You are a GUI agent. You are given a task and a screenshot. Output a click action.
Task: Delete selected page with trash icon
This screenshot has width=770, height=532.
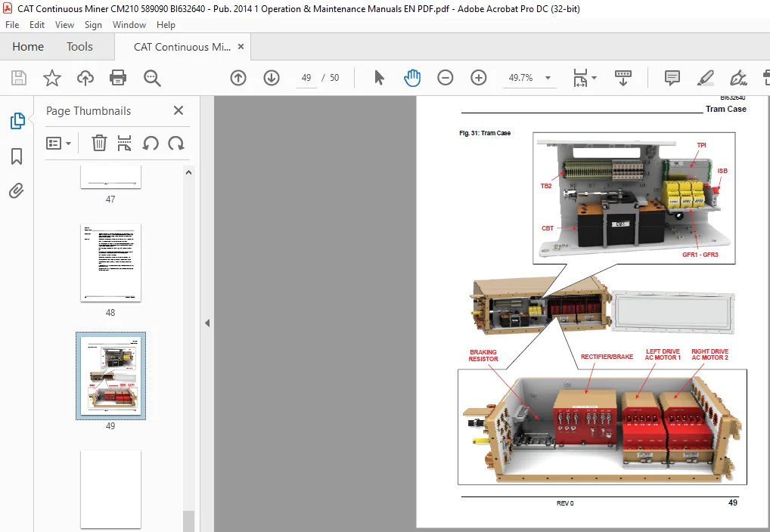tap(98, 144)
